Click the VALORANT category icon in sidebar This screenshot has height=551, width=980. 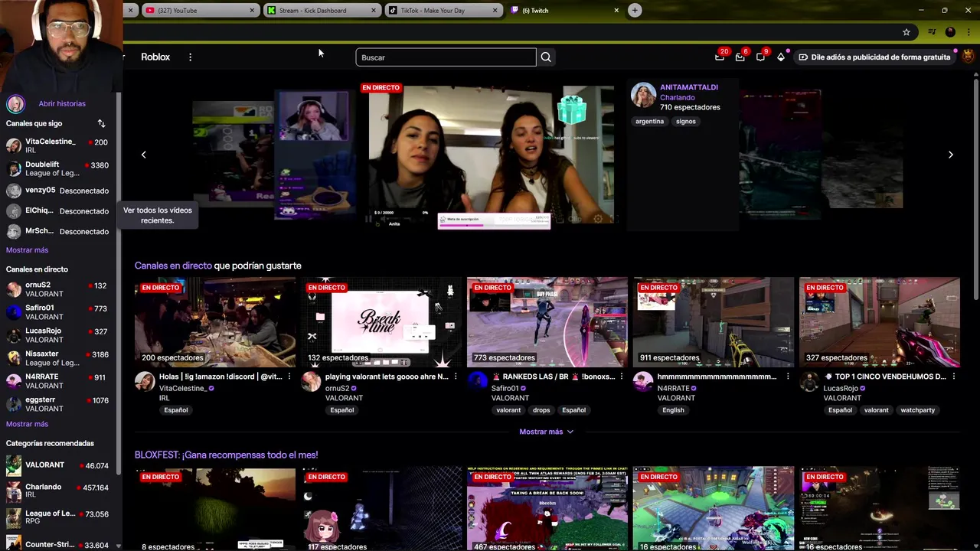coord(14,465)
